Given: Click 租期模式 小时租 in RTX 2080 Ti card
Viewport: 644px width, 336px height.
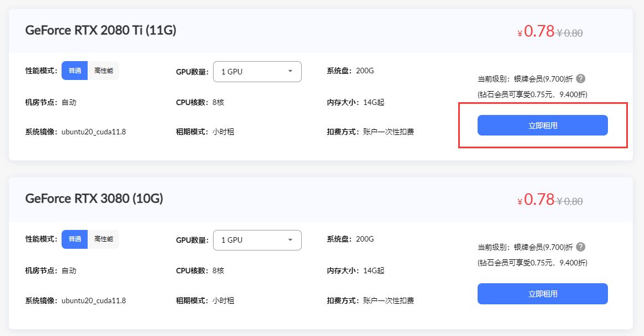Looking at the screenshot, I should [x=205, y=132].
